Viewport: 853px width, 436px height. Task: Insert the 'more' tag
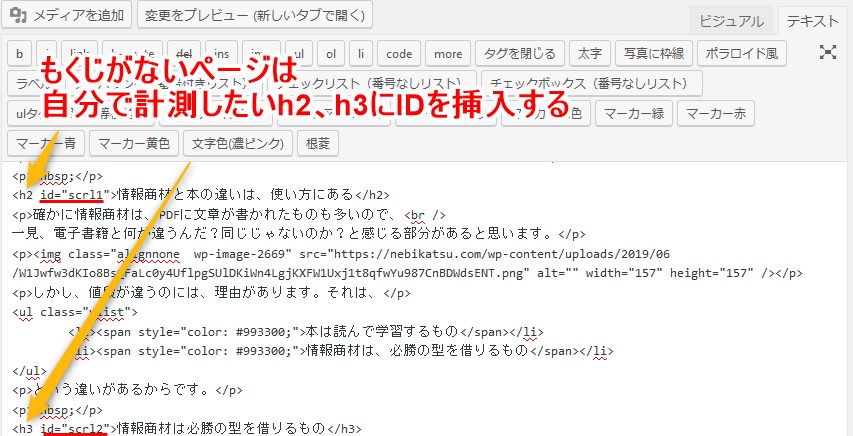448,53
